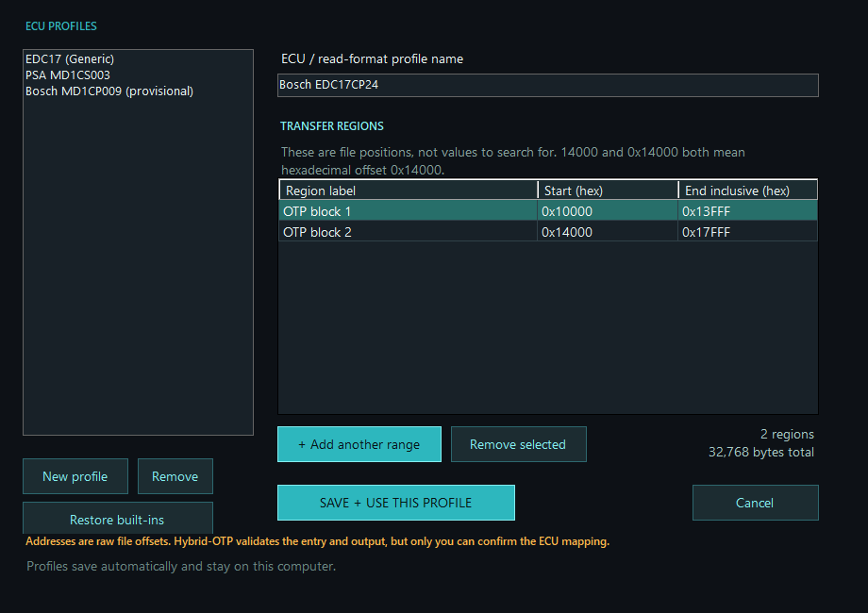Click the Remove profile button

[175, 476]
